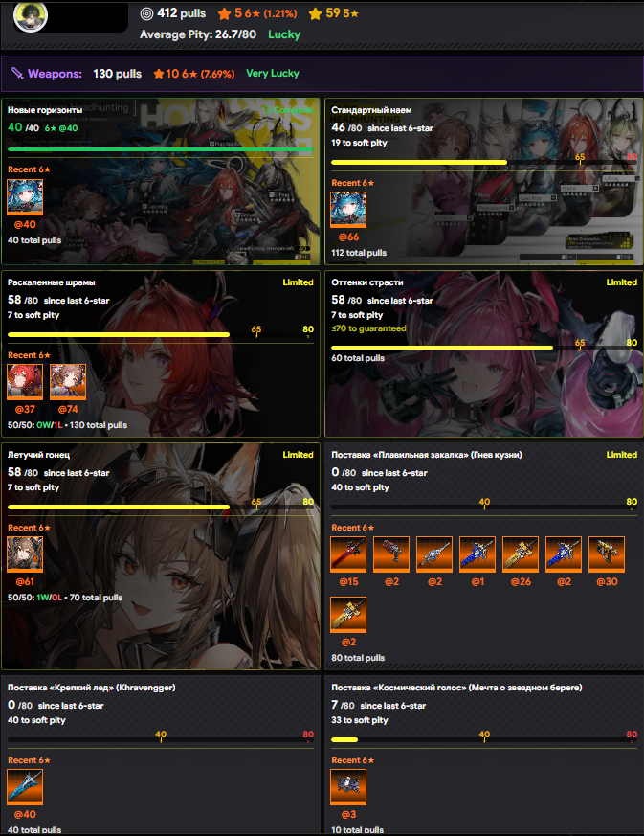Click the user avatar in header
Image resolution: width=644 pixels, height=836 pixels.
pyautogui.click(x=31, y=16)
